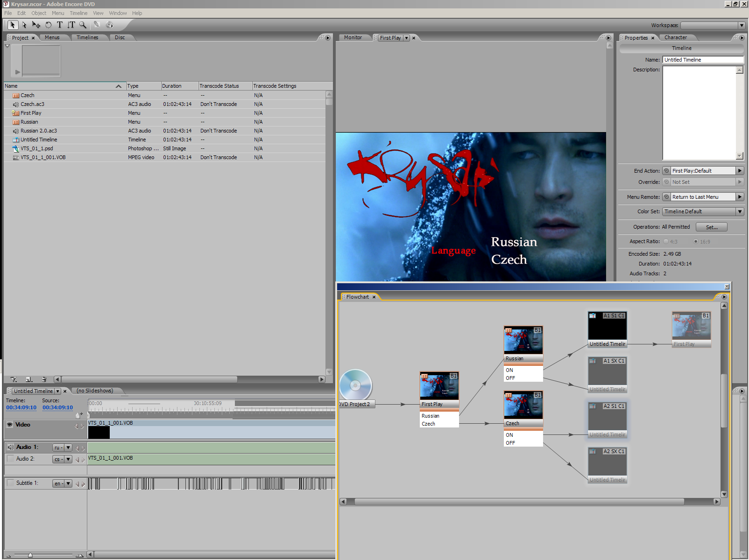Sort project list by Name column
Viewport: 749px width, 560px height.
point(64,86)
